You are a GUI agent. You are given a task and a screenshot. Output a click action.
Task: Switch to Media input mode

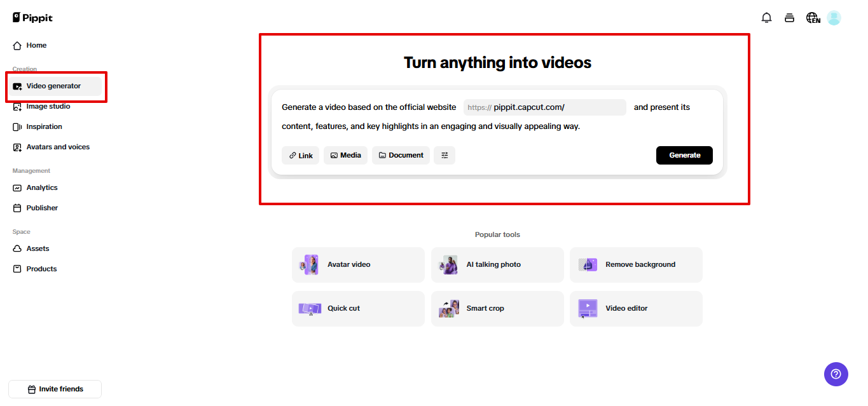coord(345,155)
